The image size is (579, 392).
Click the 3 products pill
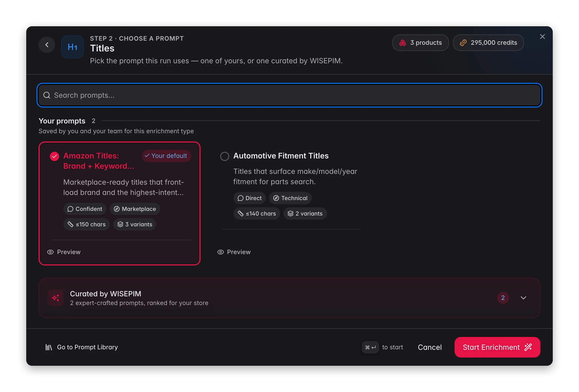click(x=421, y=43)
